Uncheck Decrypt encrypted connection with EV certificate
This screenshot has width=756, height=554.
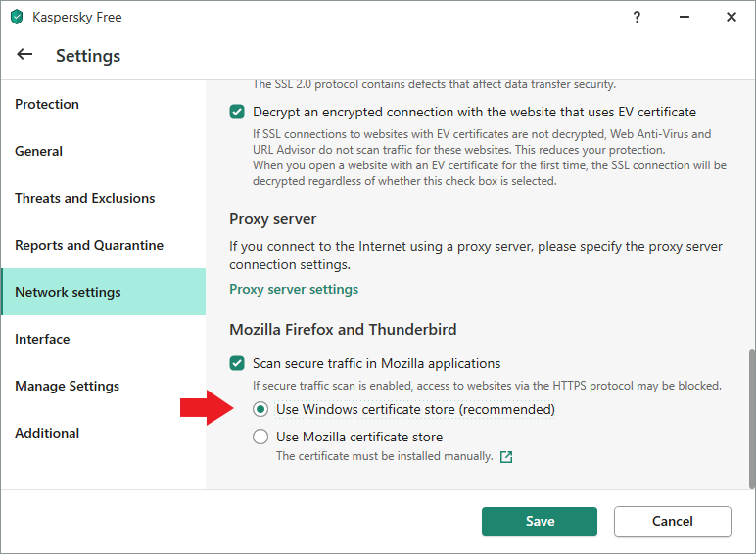click(237, 112)
